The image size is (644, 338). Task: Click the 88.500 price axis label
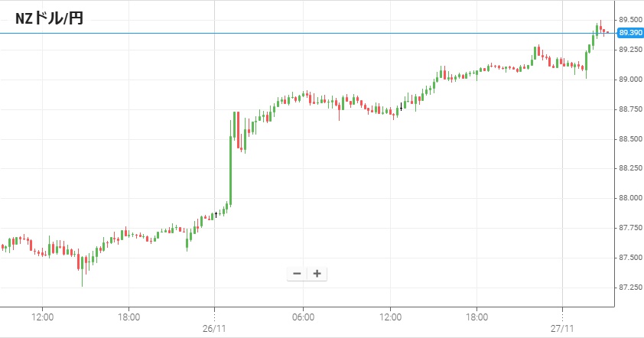pyautogui.click(x=629, y=139)
